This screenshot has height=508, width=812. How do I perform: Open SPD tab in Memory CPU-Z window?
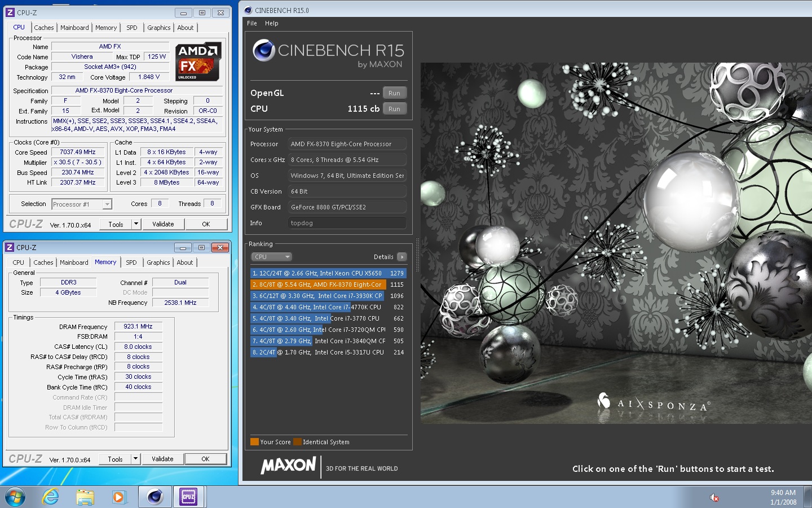pos(131,262)
